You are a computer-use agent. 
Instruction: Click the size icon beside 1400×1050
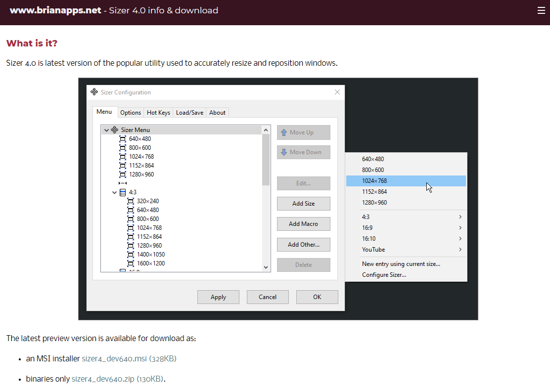pos(131,255)
